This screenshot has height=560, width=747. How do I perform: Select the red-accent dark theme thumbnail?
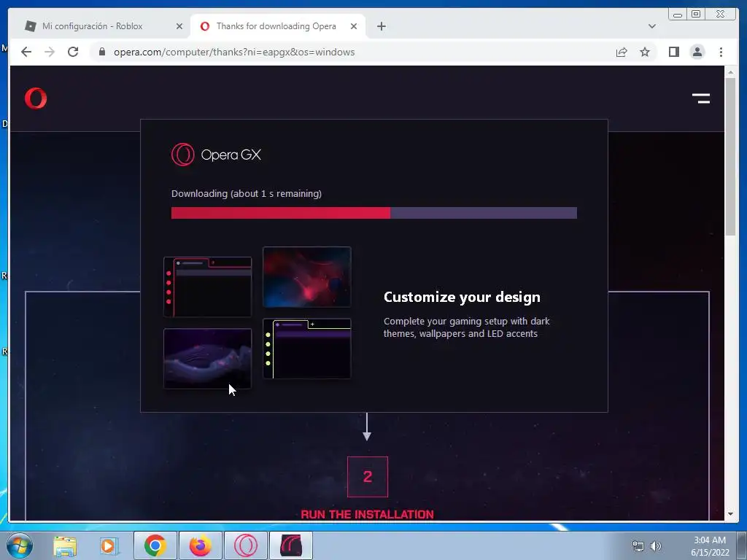pos(207,287)
